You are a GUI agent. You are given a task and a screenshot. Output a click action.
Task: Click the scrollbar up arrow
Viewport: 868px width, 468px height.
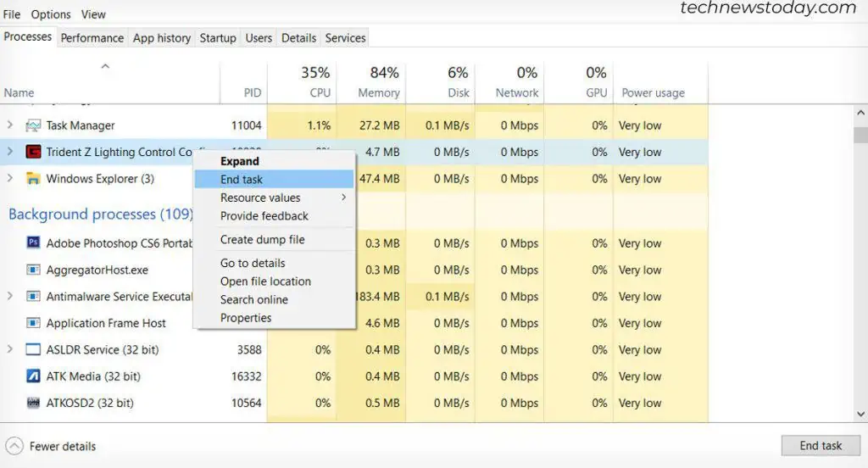(860, 113)
